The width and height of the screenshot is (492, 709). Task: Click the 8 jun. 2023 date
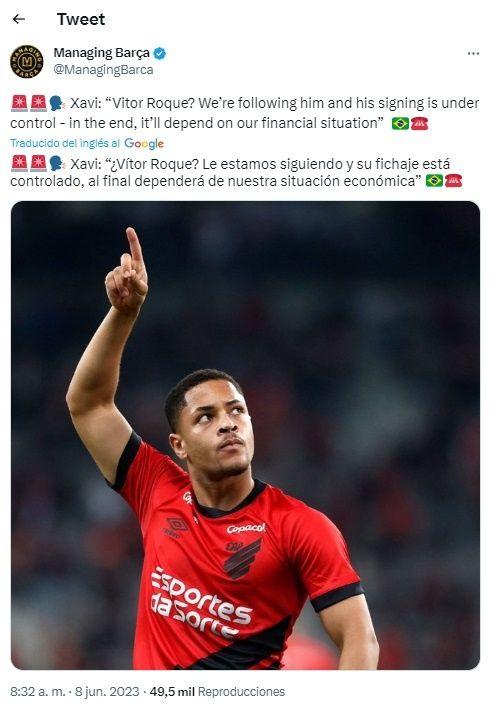[107, 691]
